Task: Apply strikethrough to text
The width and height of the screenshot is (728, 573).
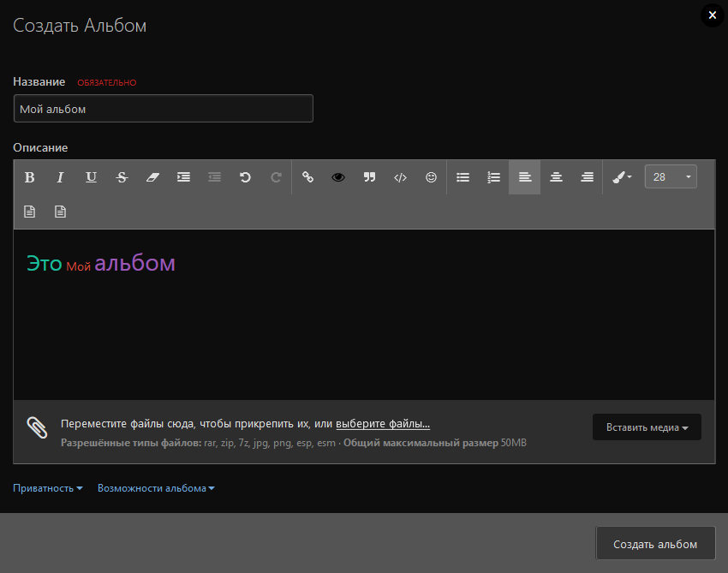Action: click(x=122, y=177)
